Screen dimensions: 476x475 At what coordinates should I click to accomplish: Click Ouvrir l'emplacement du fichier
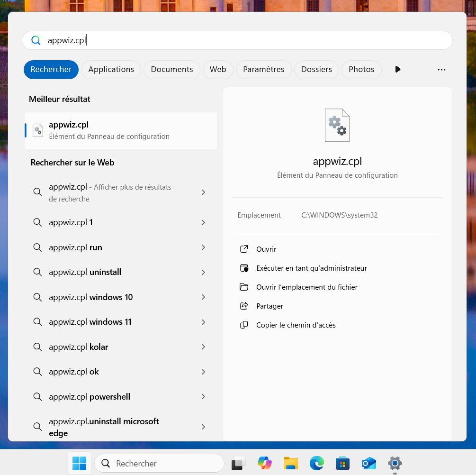pyautogui.click(x=306, y=287)
